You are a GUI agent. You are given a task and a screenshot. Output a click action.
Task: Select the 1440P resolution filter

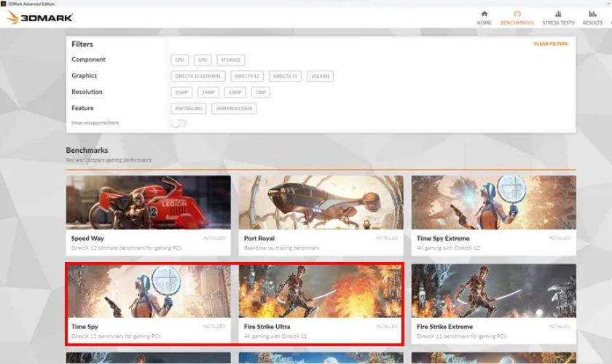208,92
